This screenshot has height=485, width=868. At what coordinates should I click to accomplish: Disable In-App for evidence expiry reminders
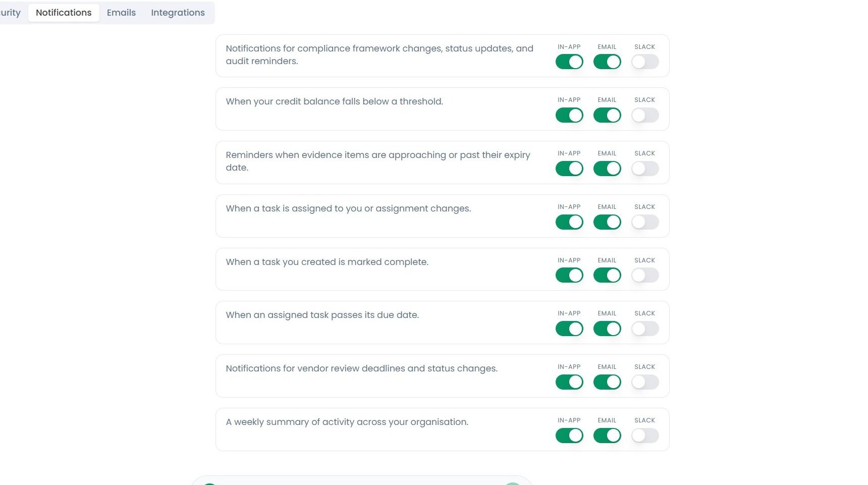(x=569, y=169)
